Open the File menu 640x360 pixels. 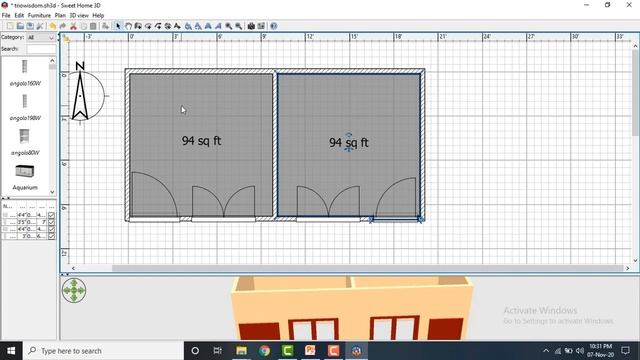coord(6,16)
